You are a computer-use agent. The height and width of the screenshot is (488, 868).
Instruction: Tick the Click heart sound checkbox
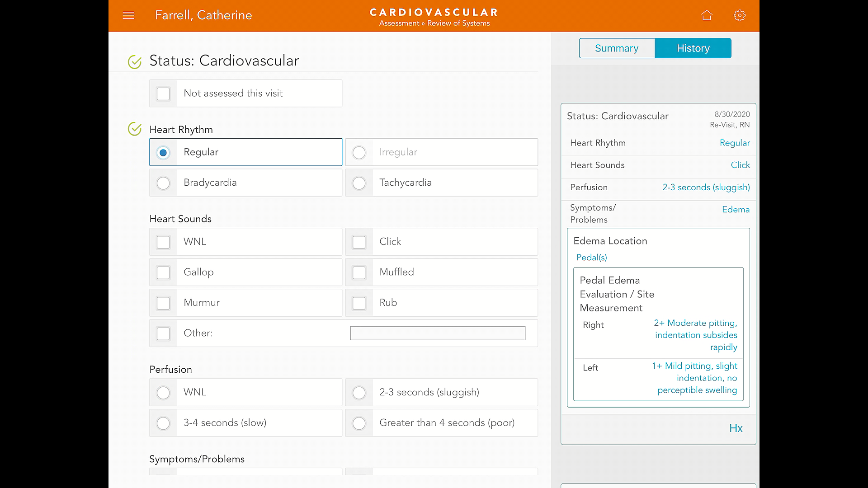(x=359, y=242)
